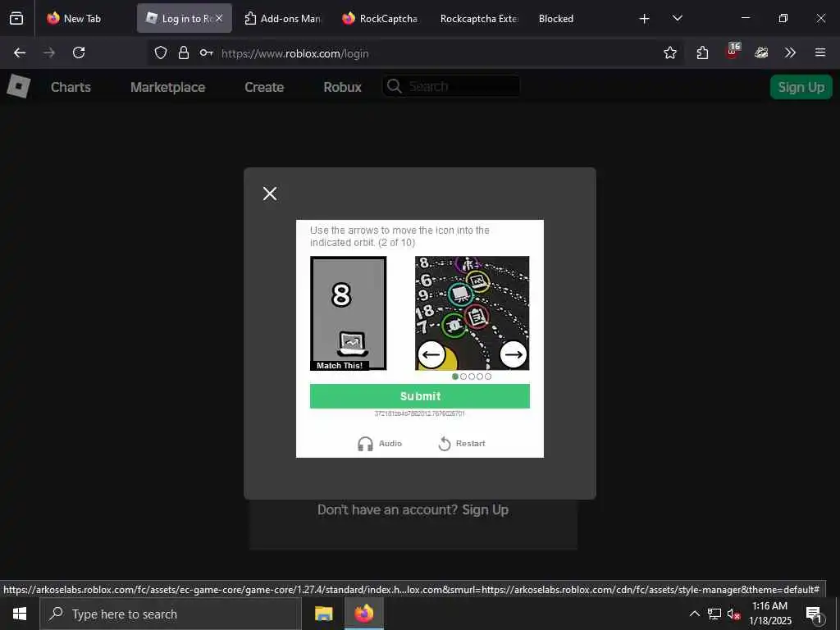
Task: Expand the list all tabs chevron
Action: tap(677, 18)
